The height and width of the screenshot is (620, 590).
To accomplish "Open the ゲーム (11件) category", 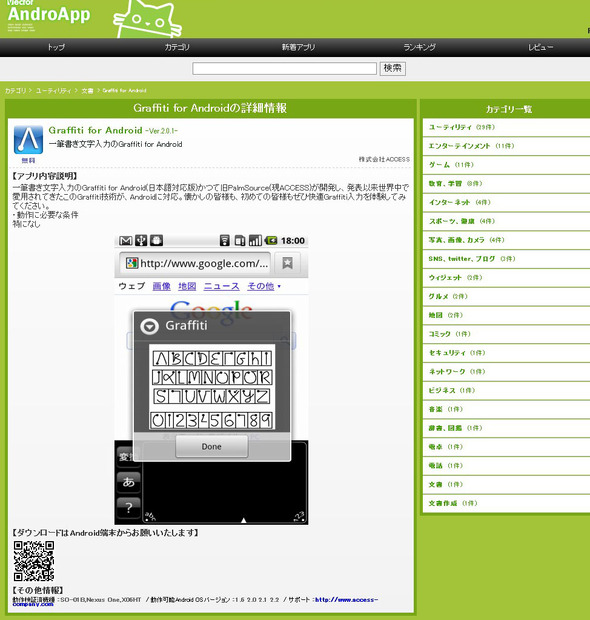I will pos(506,165).
